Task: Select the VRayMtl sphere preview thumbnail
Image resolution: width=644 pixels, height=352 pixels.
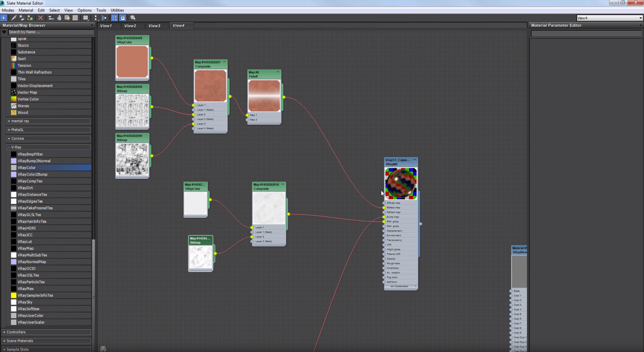Action: click(x=401, y=184)
